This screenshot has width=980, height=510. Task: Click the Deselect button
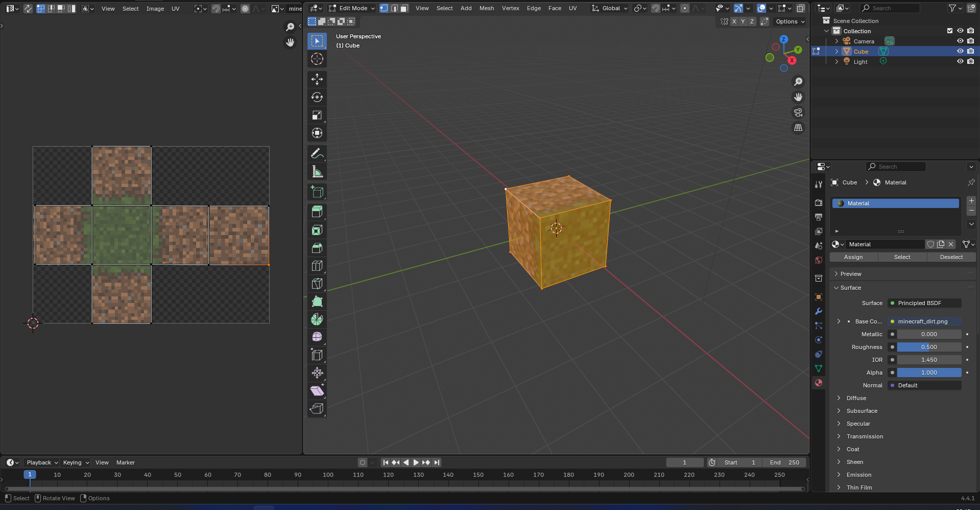point(951,257)
